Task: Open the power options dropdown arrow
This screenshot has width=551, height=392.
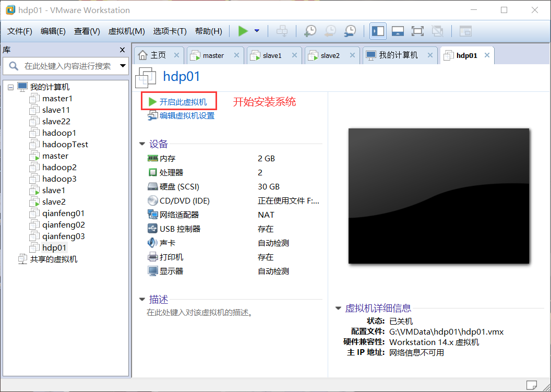Action: [257, 31]
